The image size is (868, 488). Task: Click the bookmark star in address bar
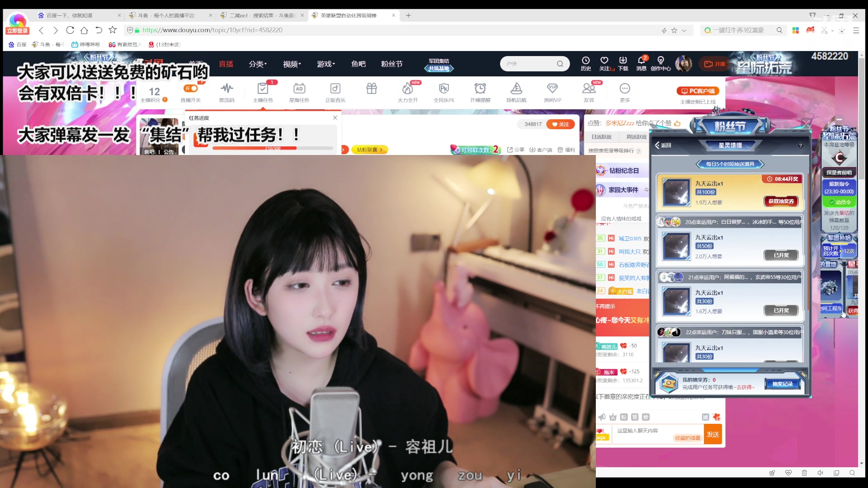[x=674, y=30]
